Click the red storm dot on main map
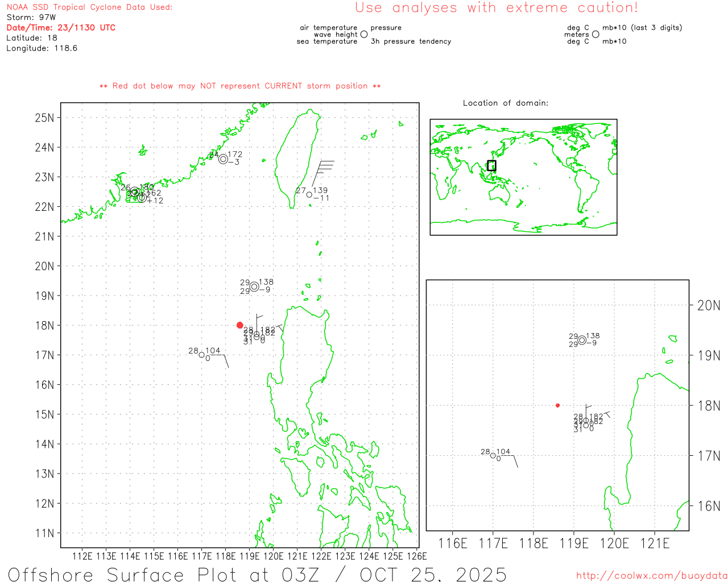Screen dimensions: 728x582 [239, 325]
